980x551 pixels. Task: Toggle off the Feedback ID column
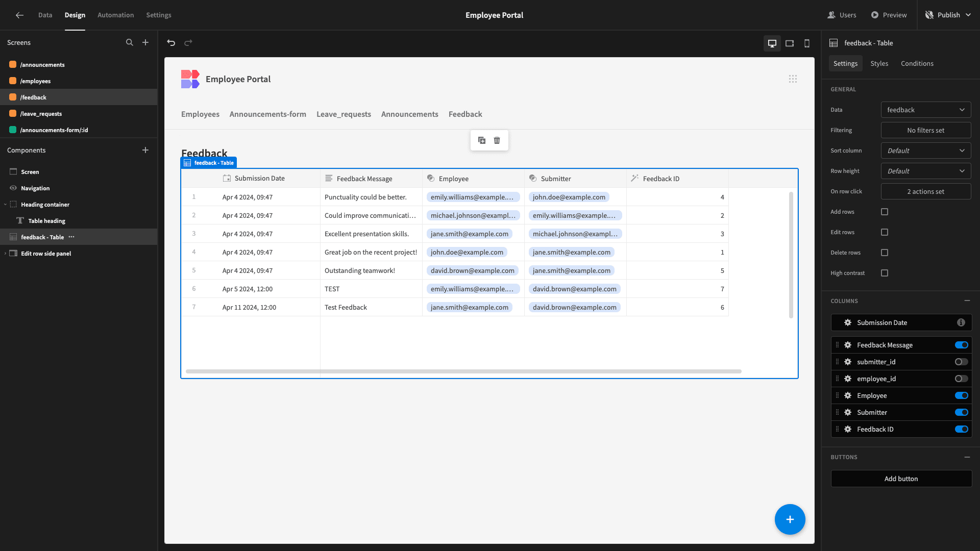click(x=962, y=429)
